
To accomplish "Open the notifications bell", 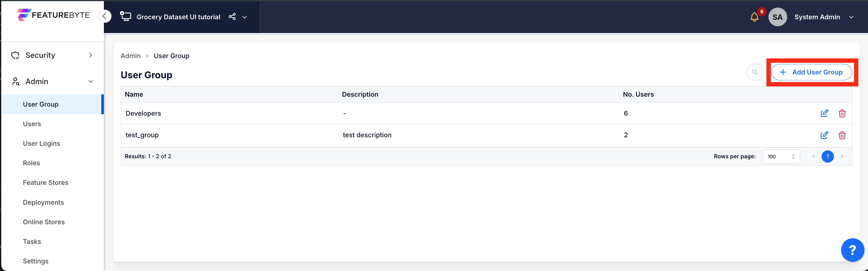I will tap(754, 17).
